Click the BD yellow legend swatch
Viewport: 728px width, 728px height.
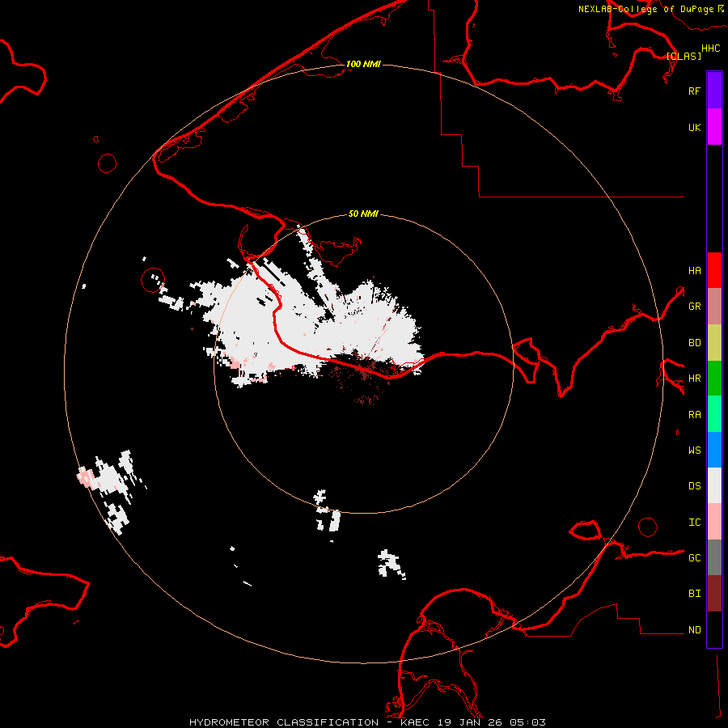click(x=714, y=343)
